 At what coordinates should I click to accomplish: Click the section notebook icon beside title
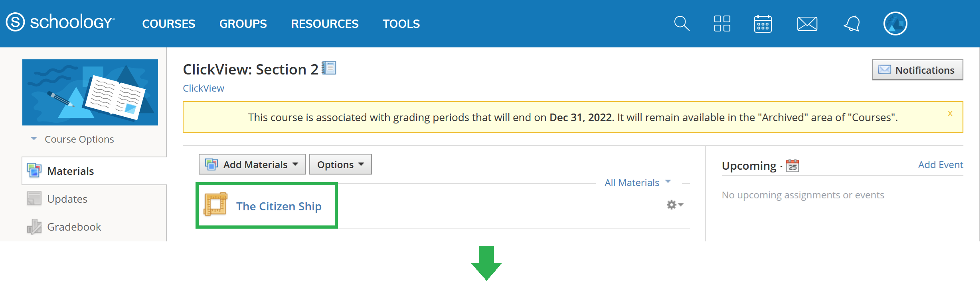[x=329, y=68]
